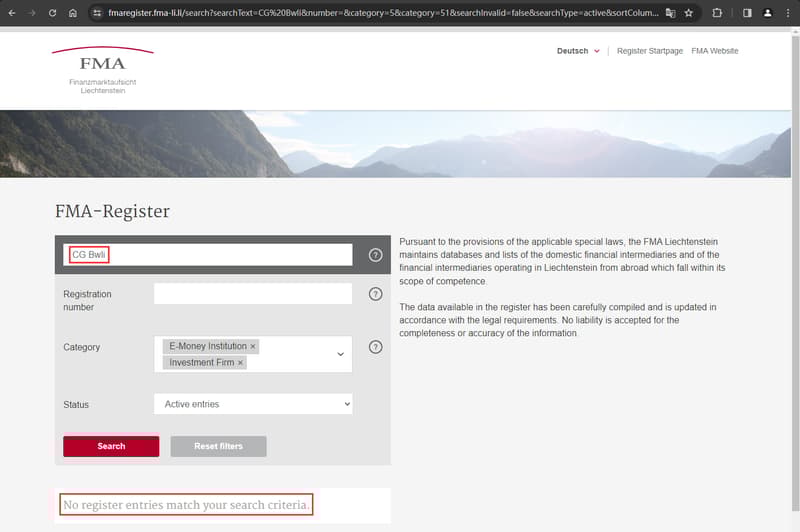Screen dimensions: 800x532
Task: Click the Reset filters button
Action: coord(218,446)
